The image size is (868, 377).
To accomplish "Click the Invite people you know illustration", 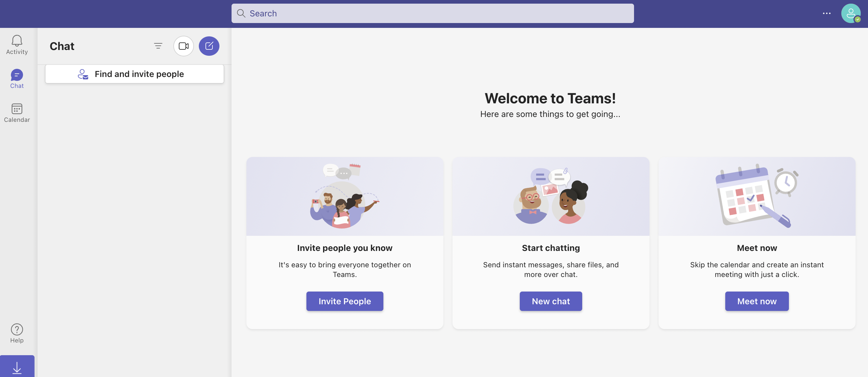I will point(345,196).
